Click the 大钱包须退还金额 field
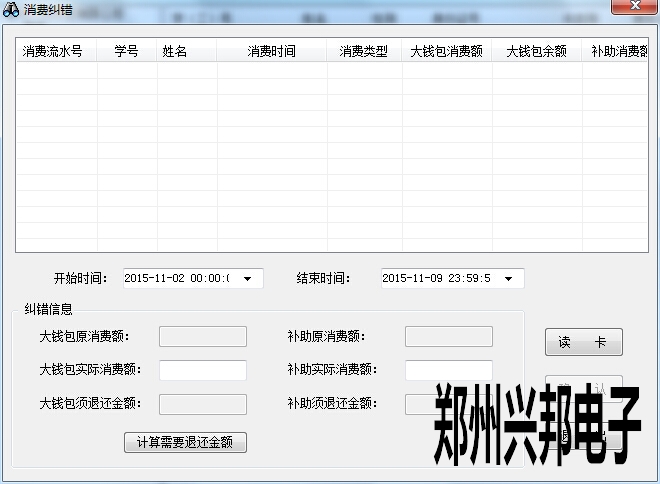Viewport: 660px width, 484px height. (203, 405)
